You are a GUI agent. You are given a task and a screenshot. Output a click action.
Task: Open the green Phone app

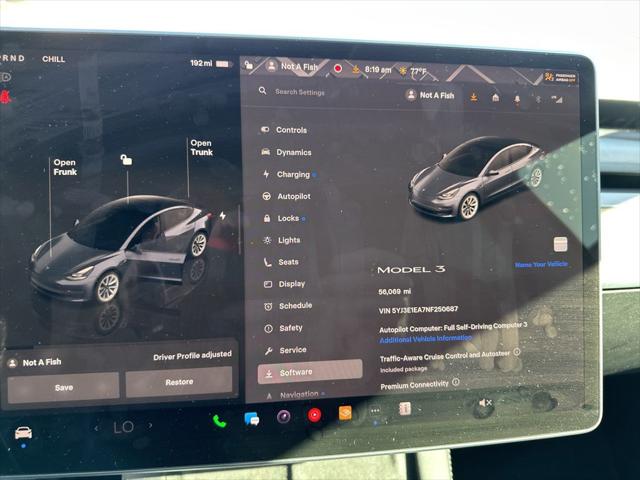[x=220, y=421]
